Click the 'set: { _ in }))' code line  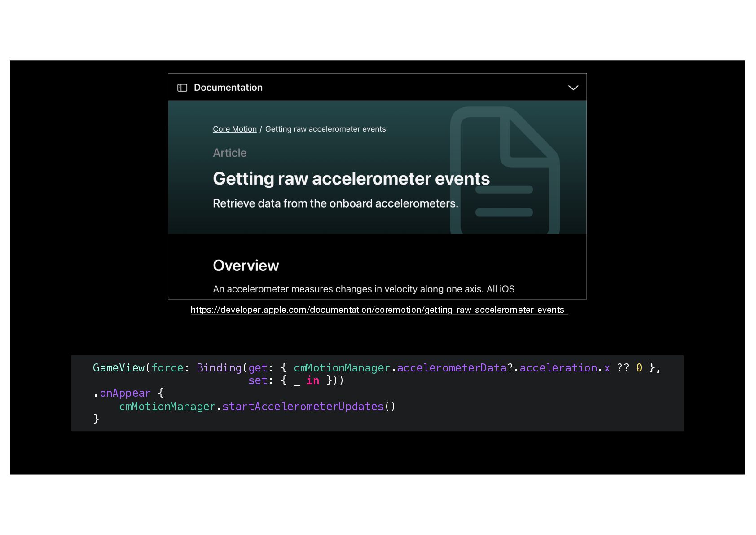coord(296,380)
